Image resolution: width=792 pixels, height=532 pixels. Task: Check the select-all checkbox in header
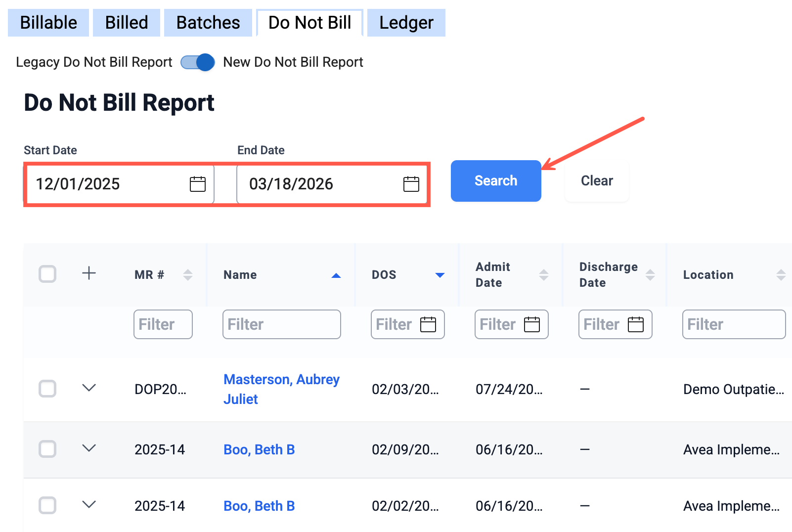coord(47,274)
